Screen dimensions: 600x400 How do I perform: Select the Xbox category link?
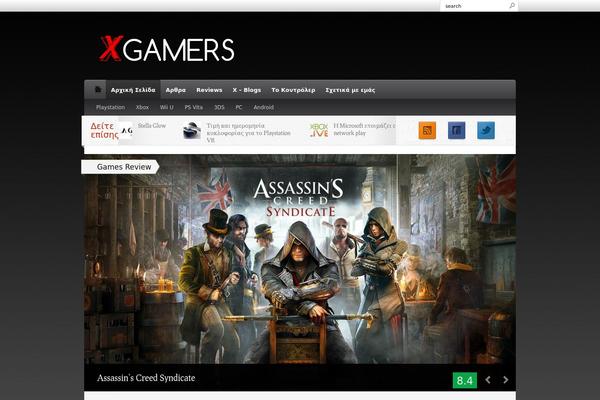pyautogui.click(x=142, y=107)
